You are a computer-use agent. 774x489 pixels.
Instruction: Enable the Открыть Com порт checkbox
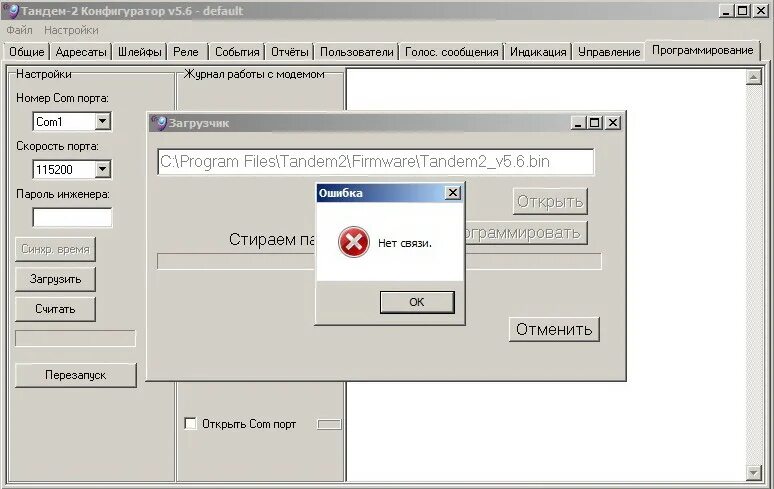[x=190, y=423]
